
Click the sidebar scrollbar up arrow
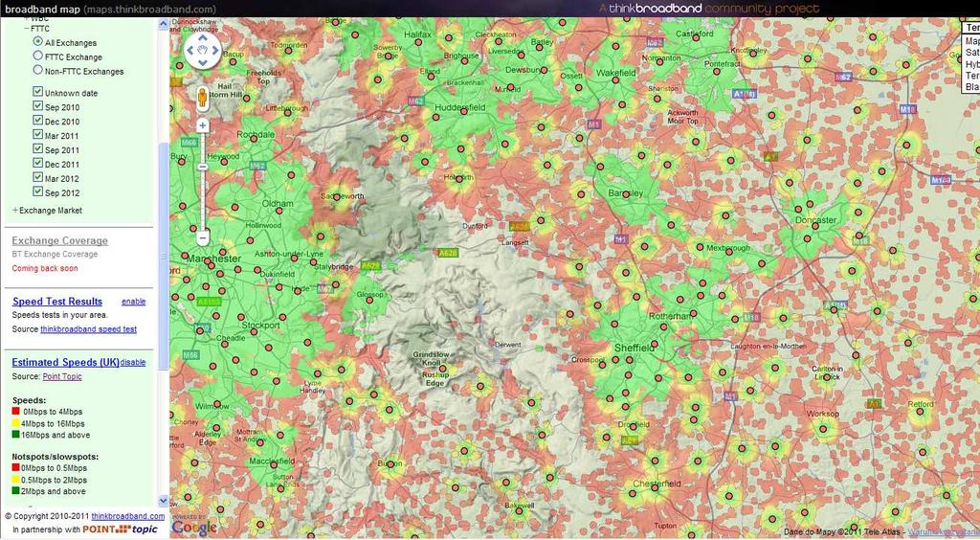tap(164, 24)
